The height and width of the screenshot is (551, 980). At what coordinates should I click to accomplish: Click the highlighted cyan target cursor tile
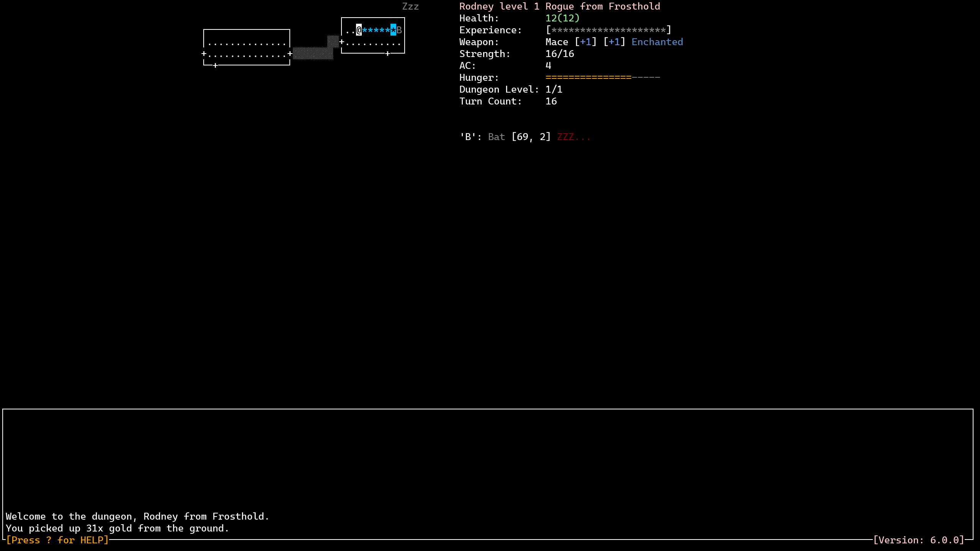click(393, 30)
